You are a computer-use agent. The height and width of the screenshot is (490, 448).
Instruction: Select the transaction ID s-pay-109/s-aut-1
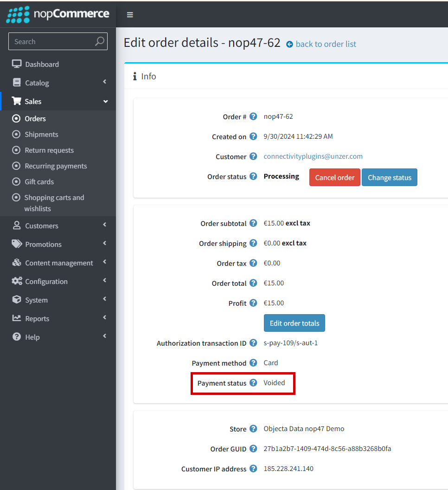(x=290, y=343)
